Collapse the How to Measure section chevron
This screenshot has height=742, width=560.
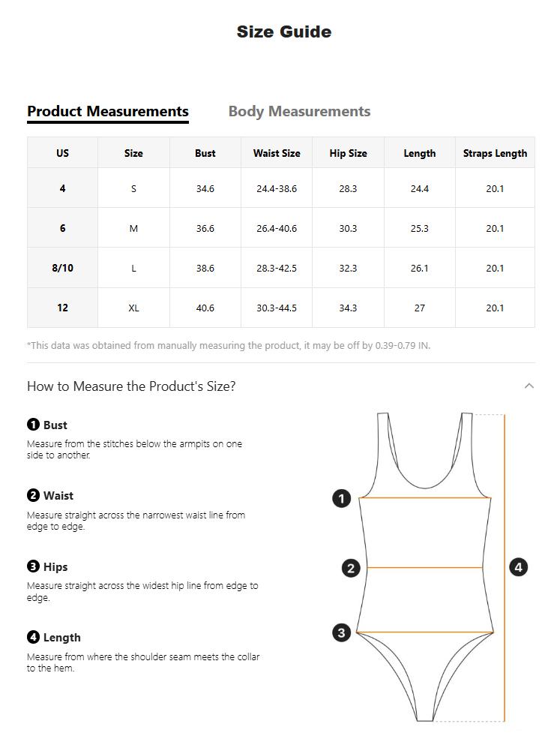click(x=529, y=386)
